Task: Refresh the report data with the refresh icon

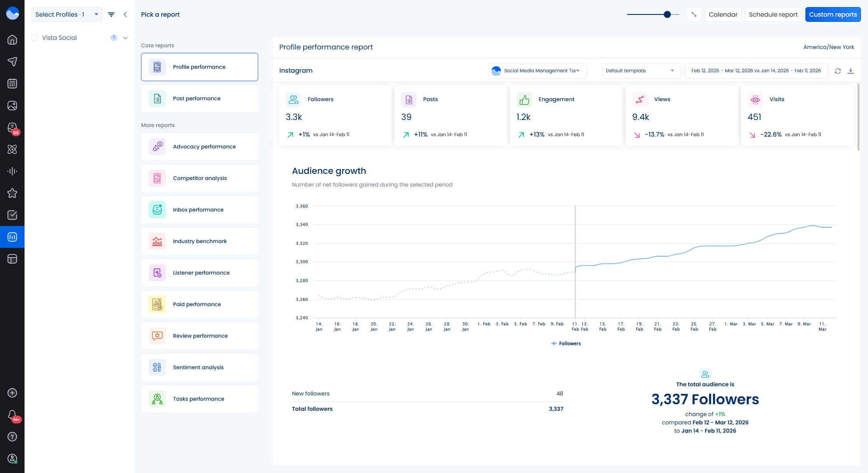Action: tap(837, 71)
